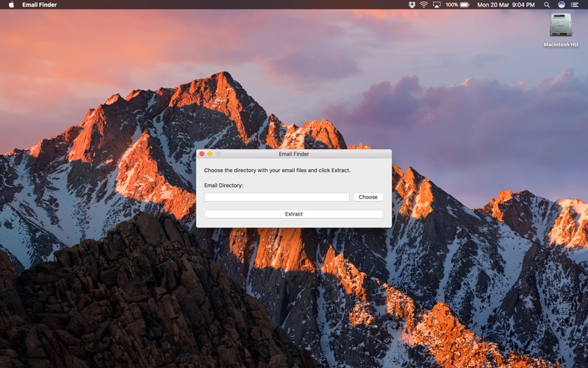This screenshot has height=368, width=588.
Task: Click the Email Finder window title
Action: pyautogui.click(x=293, y=154)
